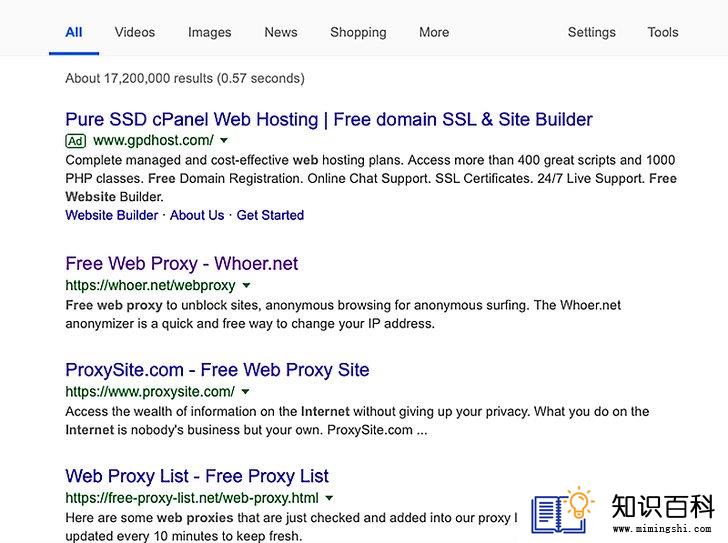The width and height of the screenshot is (728, 543).
Task: Expand dropdown arrow beside www.gpdhost.com
Action: [x=224, y=140]
